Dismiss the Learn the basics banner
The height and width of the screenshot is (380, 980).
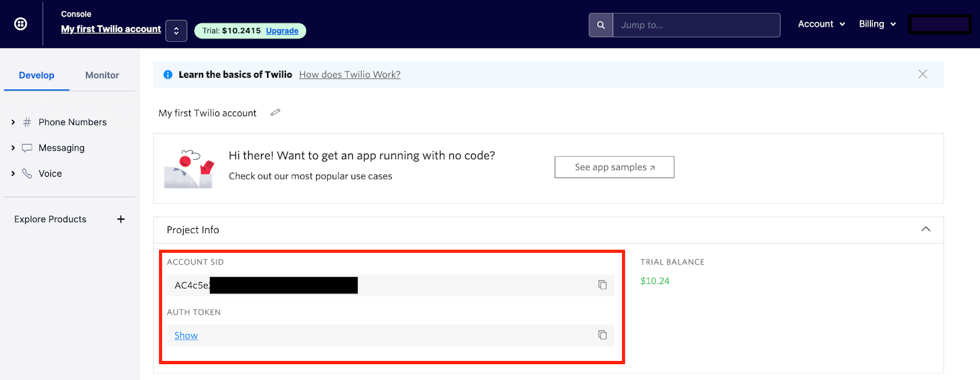[922, 74]
